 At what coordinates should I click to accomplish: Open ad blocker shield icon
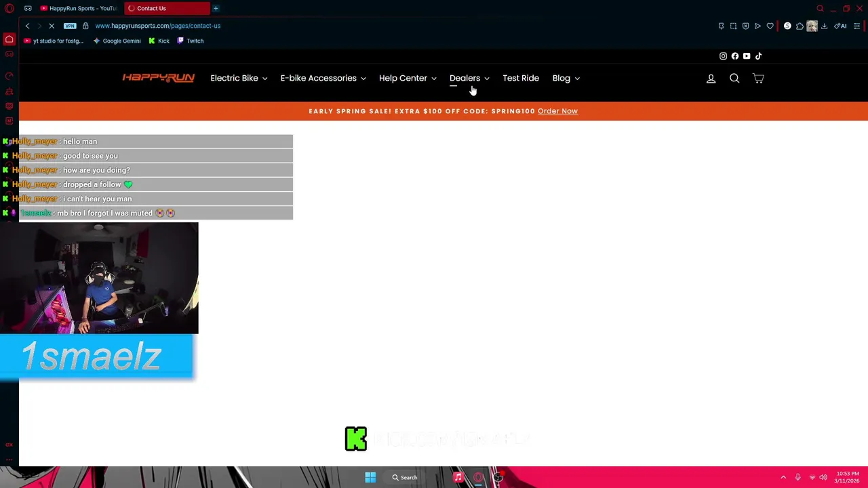[x=745, y=26]
